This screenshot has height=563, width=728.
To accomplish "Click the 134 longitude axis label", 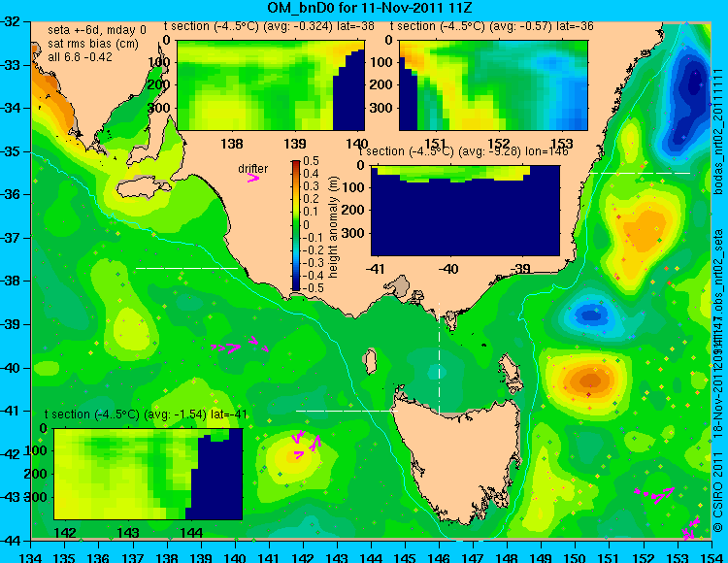I will (x=31, y=557).
